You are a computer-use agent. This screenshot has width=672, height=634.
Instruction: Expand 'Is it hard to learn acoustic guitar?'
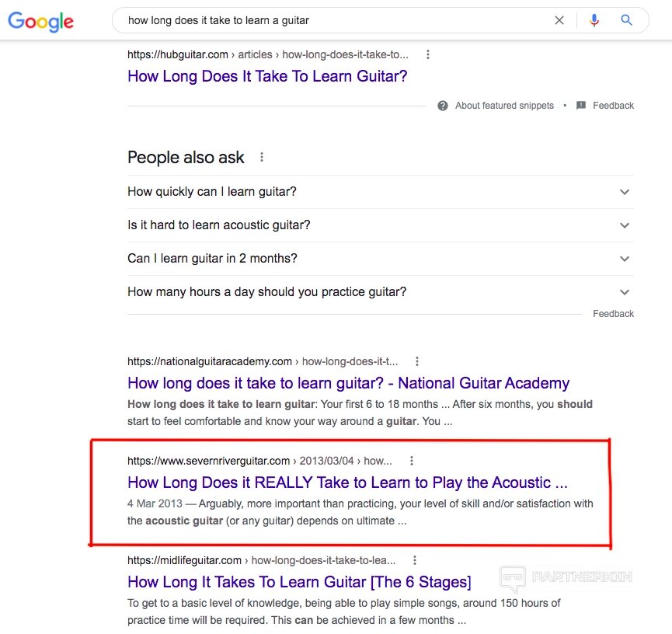(x=625, y=225)
